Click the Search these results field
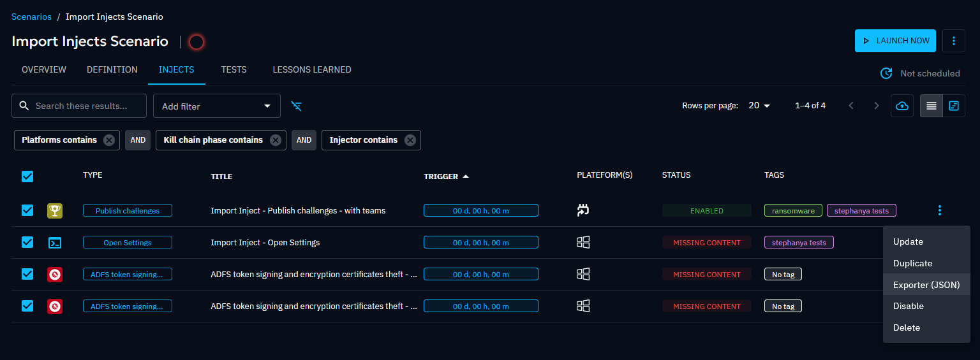This screenshot has height=360, width=980. tap(86, 106)
